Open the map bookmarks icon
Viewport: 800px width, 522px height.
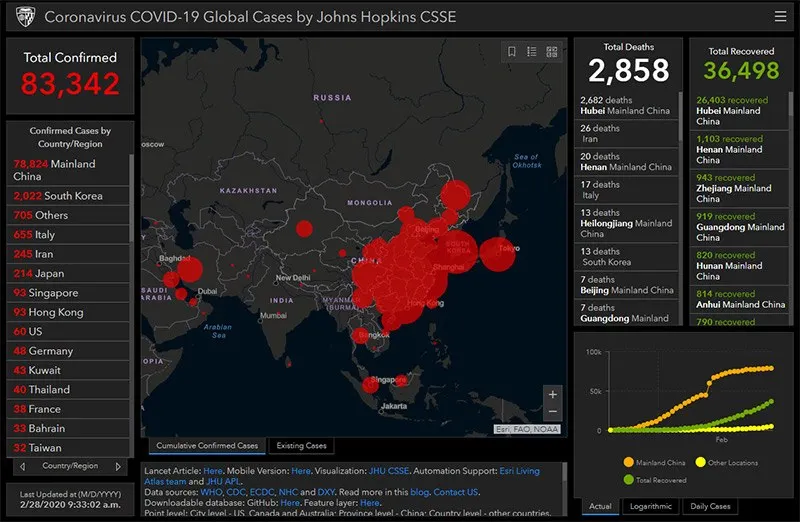pos(512,52)
